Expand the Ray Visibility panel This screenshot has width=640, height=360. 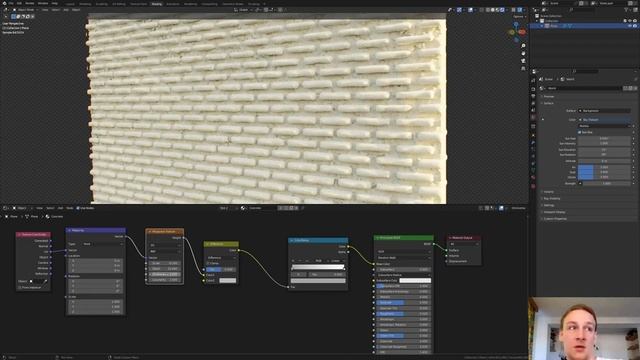pyautogui.click(x=552, y=198)
